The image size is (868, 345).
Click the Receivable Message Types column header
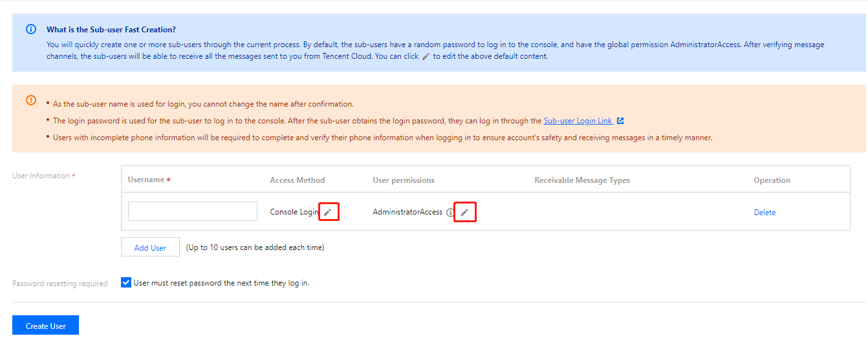coord(582,180)
